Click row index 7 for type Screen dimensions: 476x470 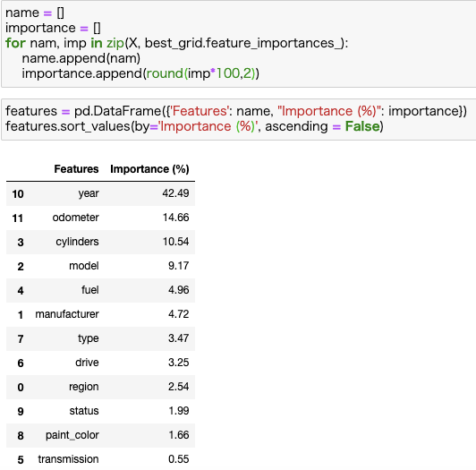pyautogui.click(x=21, y=338)
